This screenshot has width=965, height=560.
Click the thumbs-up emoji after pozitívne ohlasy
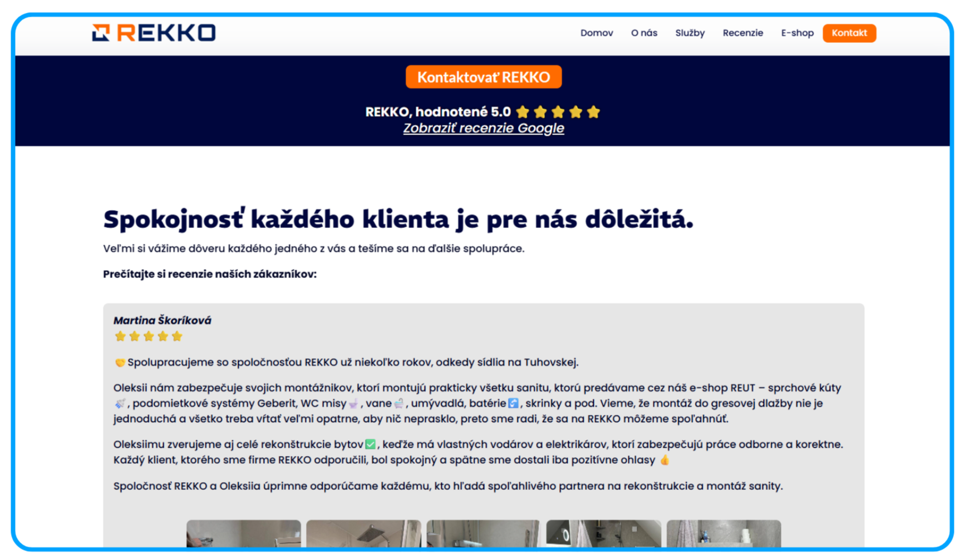click(x=665, y=460)
